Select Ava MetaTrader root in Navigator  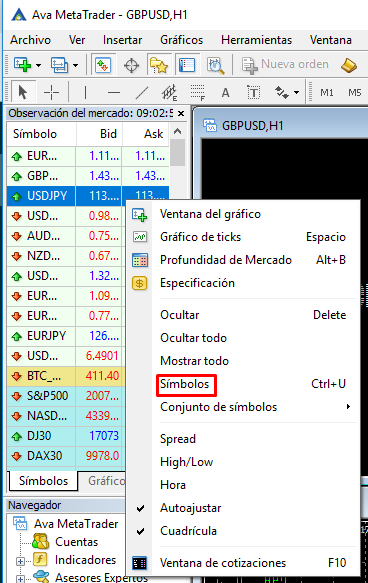76,524
